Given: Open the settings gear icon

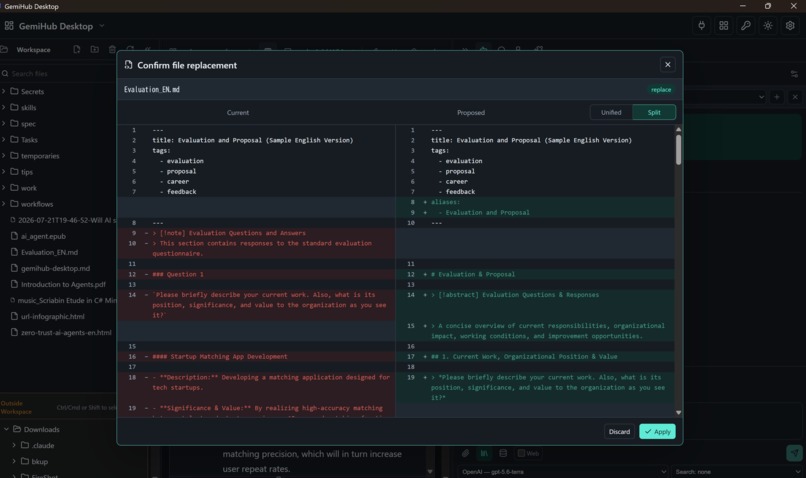Looking at the screenshot, I should pos(790,26).
